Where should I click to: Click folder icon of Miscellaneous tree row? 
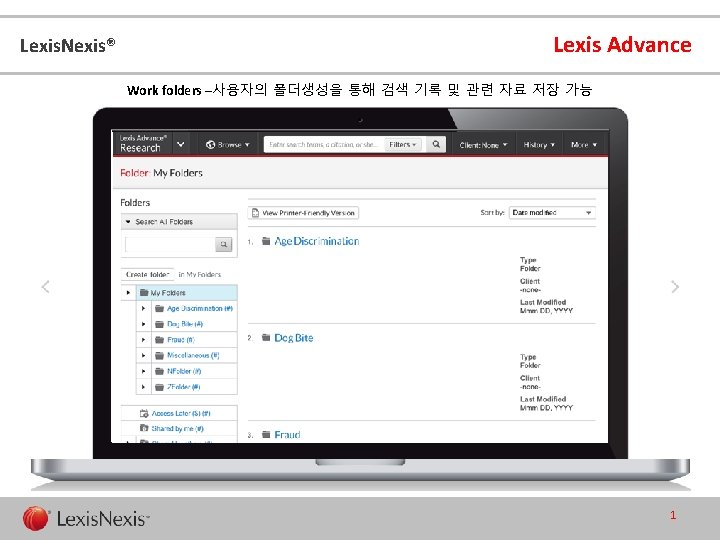159,355
